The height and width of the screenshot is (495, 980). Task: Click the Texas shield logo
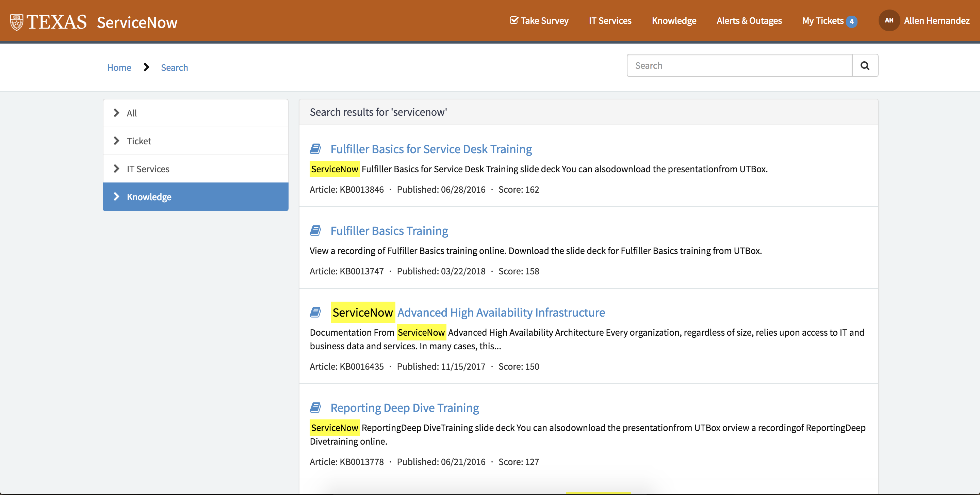coord(16,22)
